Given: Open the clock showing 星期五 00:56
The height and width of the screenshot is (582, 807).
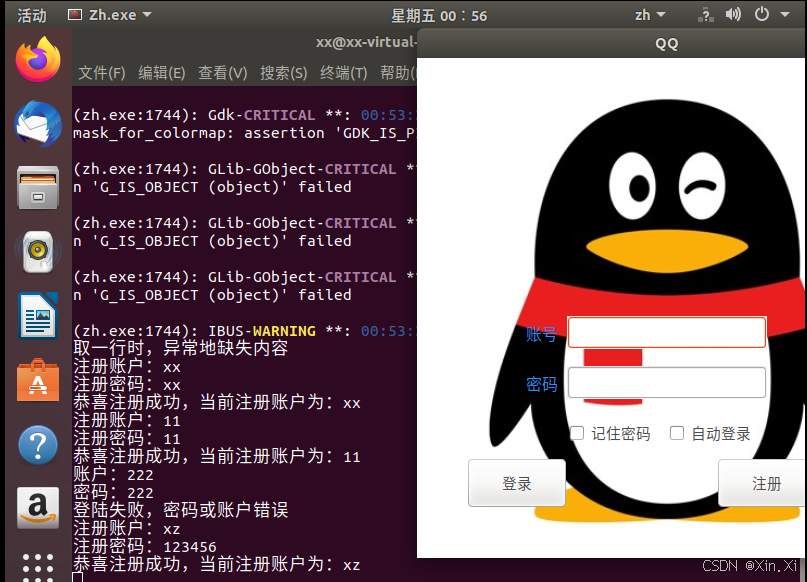Looking at the screenshot, I should pos(439,16).
